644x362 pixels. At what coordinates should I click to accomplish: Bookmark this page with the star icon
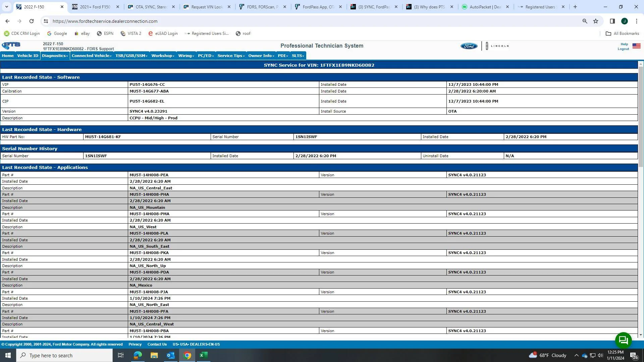[596, 21]
